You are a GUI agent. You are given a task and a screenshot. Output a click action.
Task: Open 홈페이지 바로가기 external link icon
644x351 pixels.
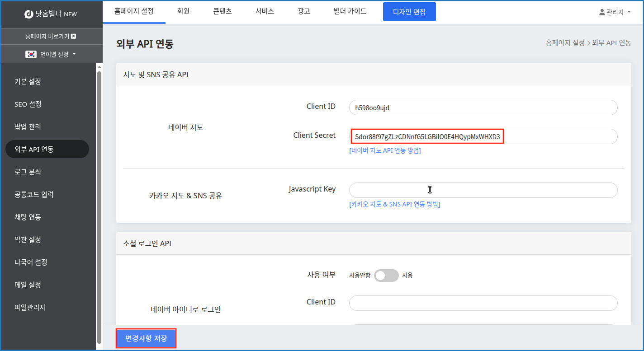[x=74, y=37]
